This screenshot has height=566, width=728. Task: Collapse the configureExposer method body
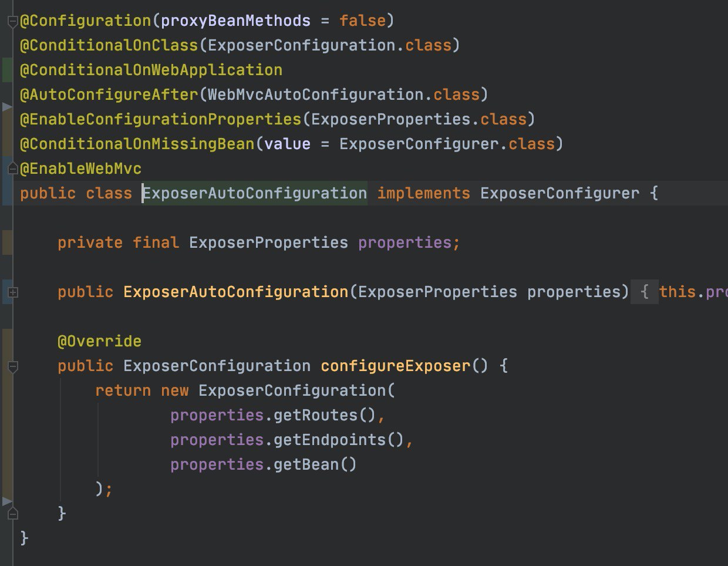coord(13,366)
